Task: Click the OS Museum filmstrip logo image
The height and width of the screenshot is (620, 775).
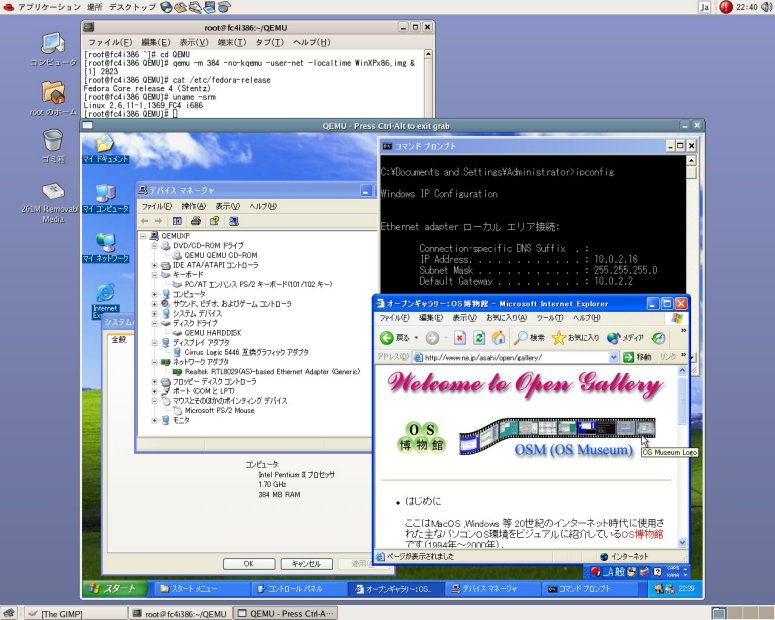Action: point(557,435)
